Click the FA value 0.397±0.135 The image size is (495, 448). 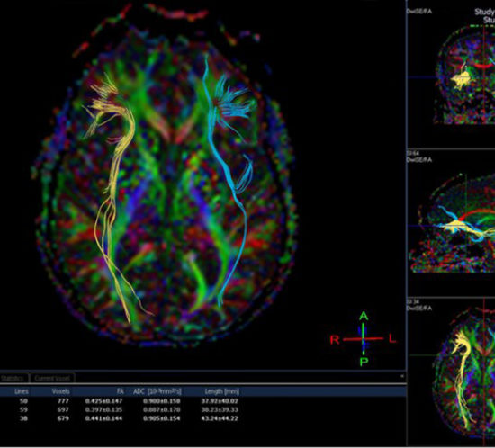pyautogui.click(x=103, y=409)
